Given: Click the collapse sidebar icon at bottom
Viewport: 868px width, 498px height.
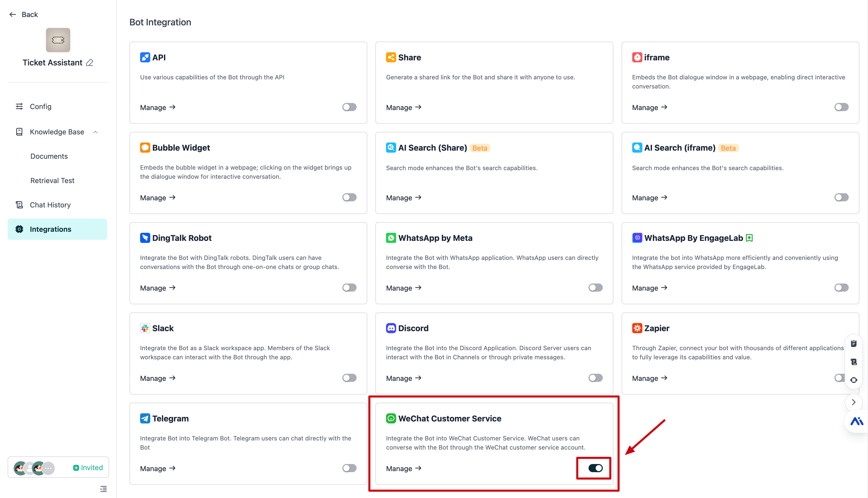Looking at the screenshot, I should (103, 489).
